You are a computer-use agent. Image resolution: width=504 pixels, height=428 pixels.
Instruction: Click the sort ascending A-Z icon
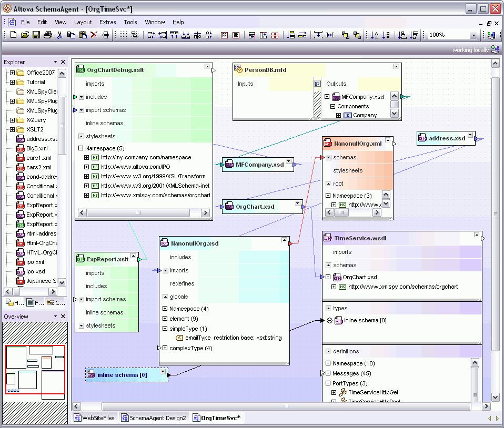coord(375,35)
